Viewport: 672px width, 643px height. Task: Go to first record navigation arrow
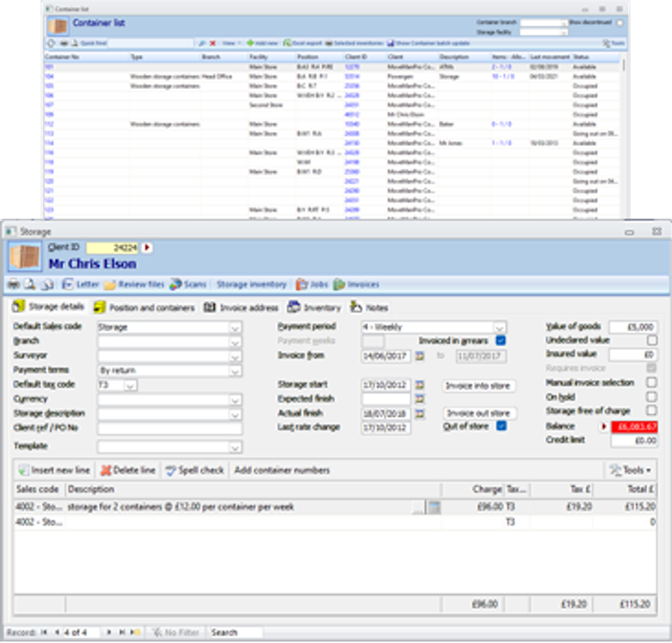(x=44, y=632)
